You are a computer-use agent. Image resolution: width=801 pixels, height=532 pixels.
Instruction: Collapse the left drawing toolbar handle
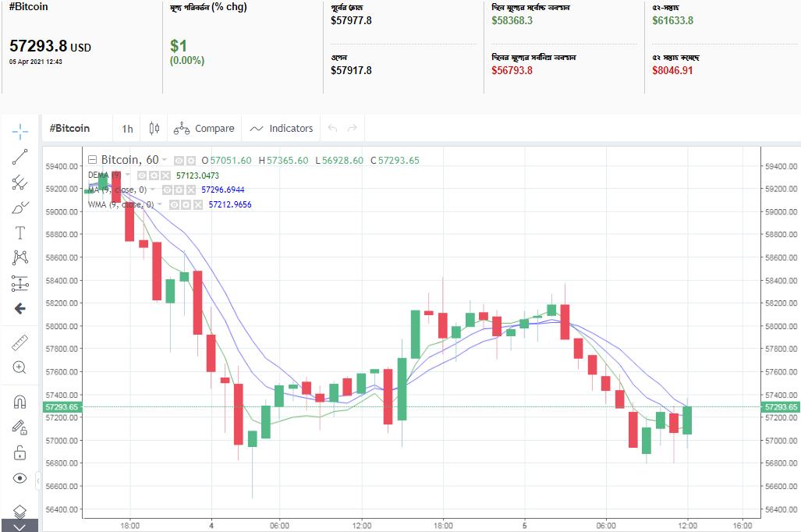38,481
